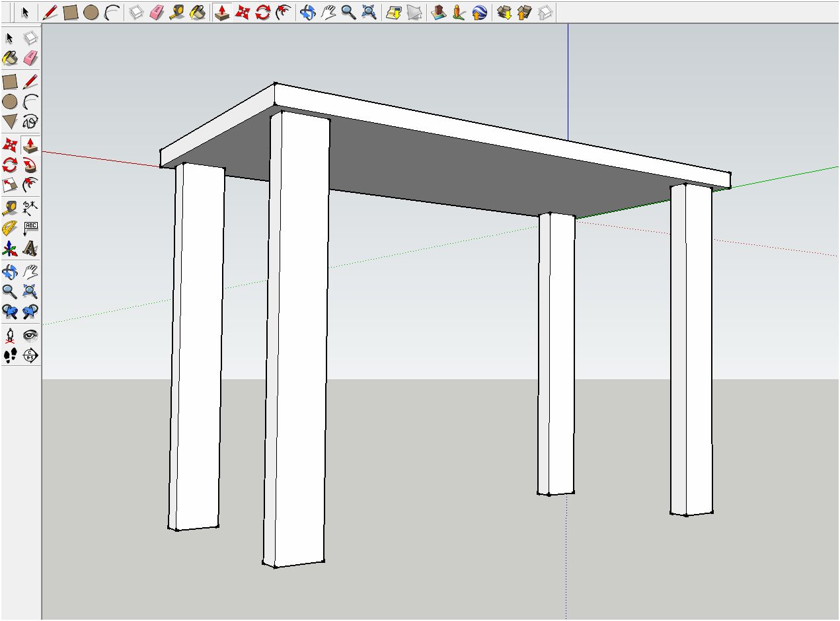Select Pan hand in the Getting Started toolbar
The width and height of the screenshot is (840, 621).
pos(328,13)
